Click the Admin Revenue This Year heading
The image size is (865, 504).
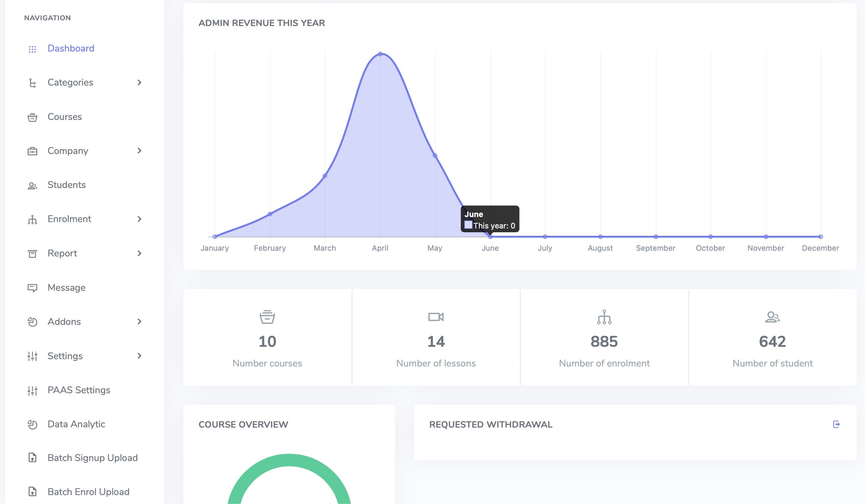262,23
